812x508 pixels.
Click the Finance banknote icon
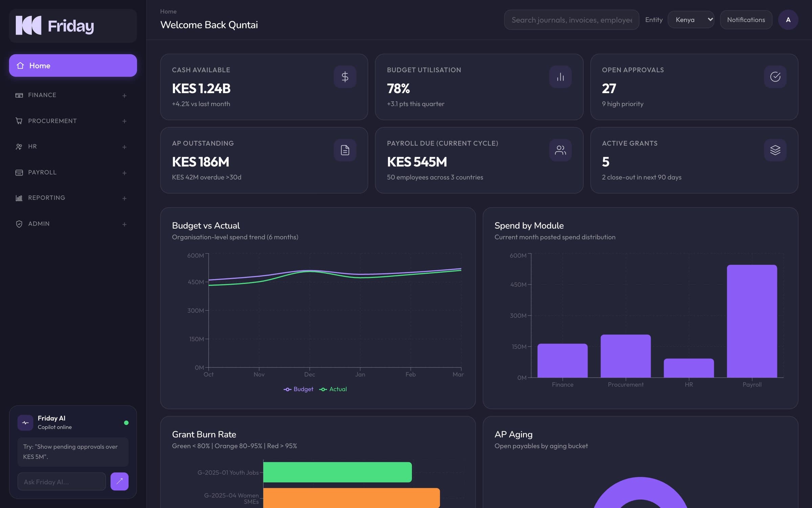(x=19, y=95)
